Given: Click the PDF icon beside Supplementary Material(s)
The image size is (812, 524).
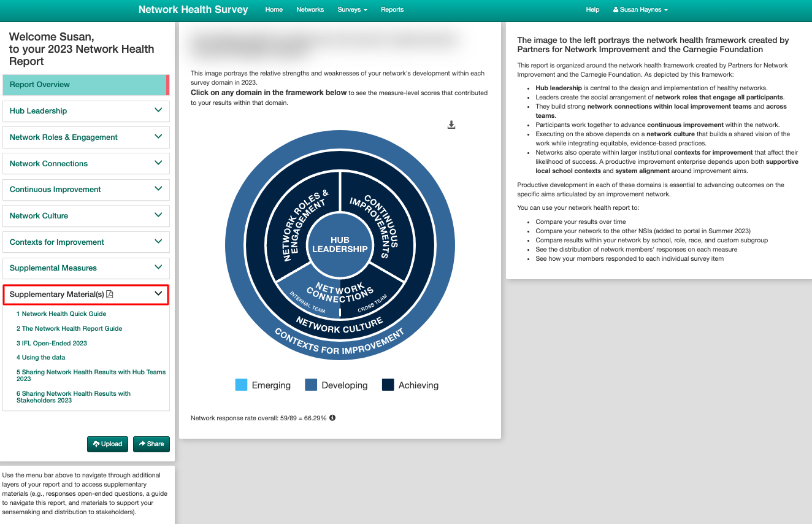Looking at the screenshot, I should pos(110,295).
